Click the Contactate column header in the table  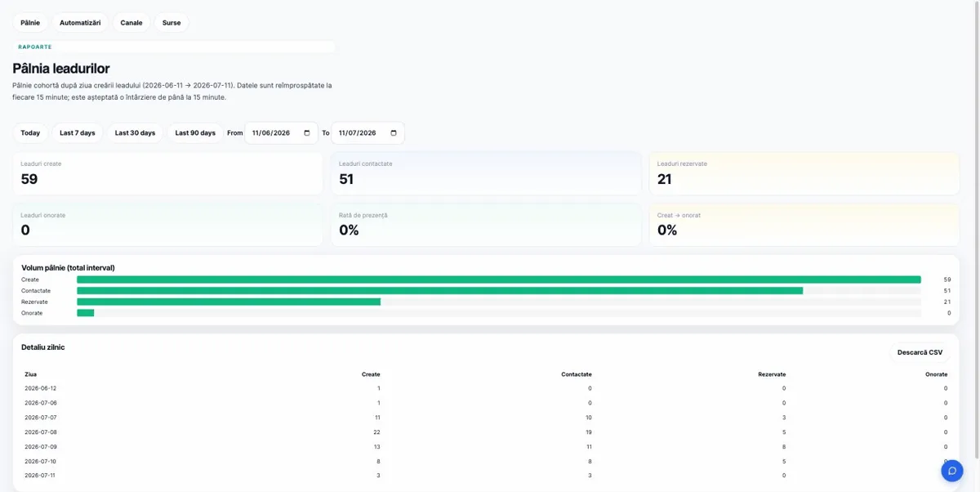point(577,374)
